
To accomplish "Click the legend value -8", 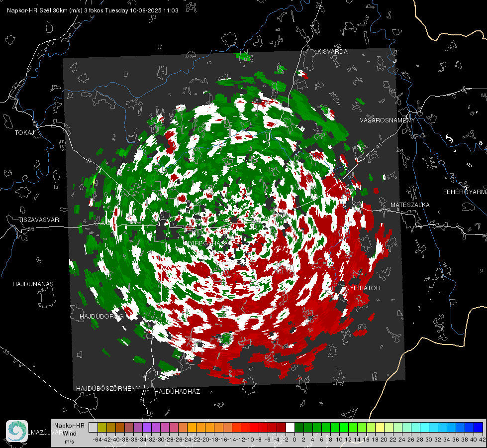I will coord(258,440).
